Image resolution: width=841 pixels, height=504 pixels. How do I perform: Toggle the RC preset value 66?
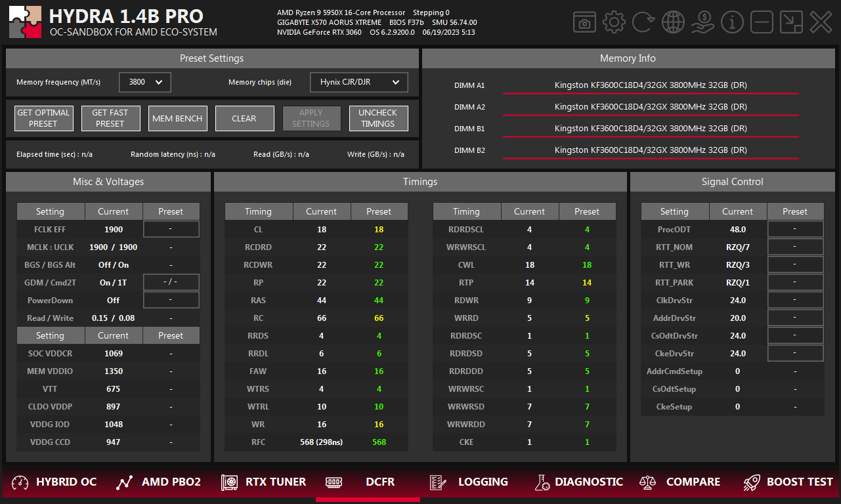(379, 318)
